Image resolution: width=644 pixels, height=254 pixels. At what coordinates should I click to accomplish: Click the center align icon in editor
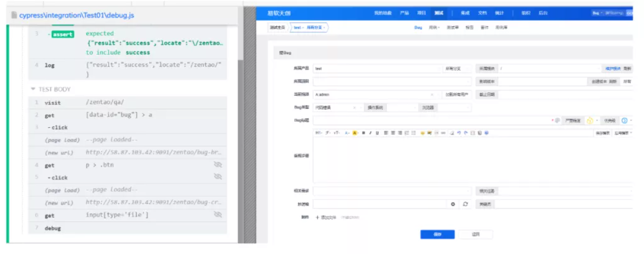coord(393,133)
